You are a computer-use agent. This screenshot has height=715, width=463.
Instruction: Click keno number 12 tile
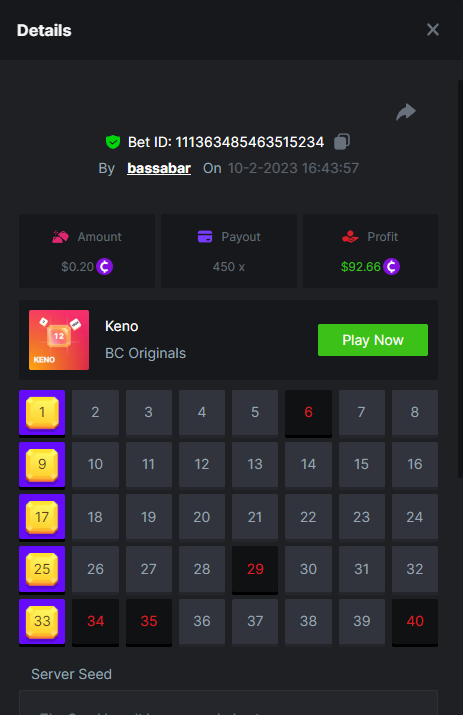(202, 465)
